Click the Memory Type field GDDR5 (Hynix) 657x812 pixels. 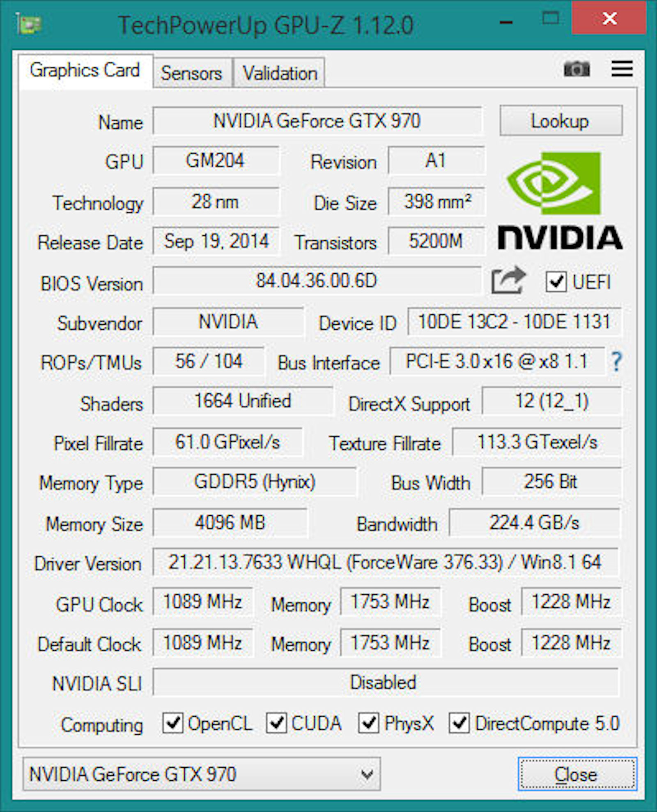[x=255, y=482]
